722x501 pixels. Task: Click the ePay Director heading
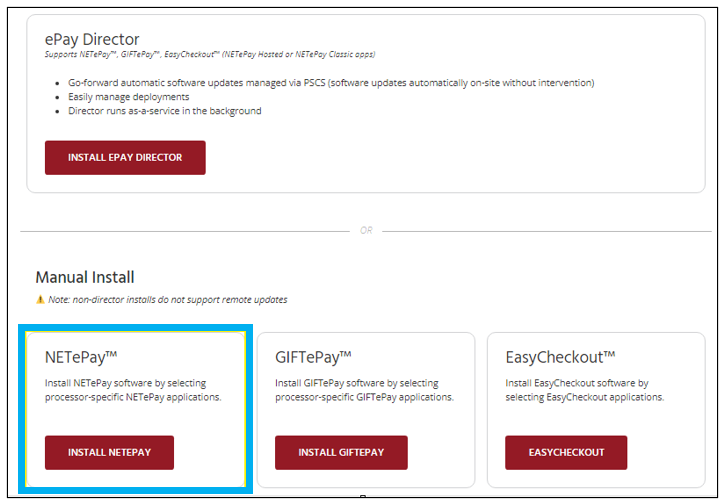(93, 40)
